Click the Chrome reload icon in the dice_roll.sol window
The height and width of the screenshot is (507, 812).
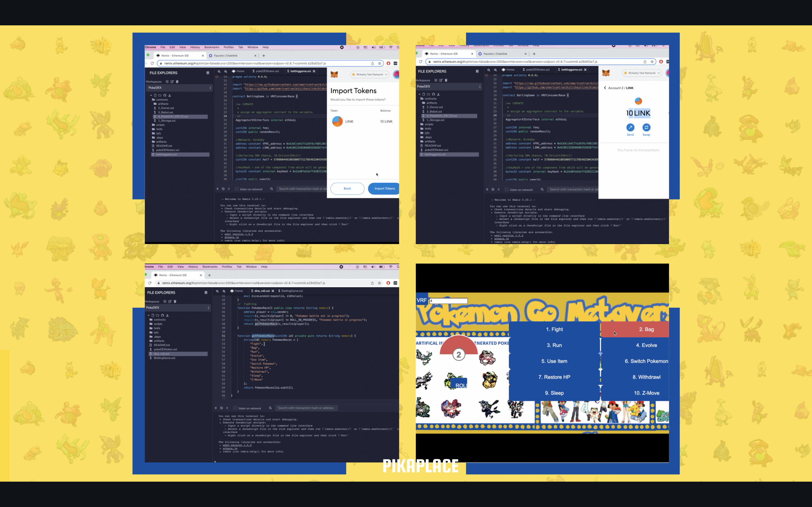(150, 283)
